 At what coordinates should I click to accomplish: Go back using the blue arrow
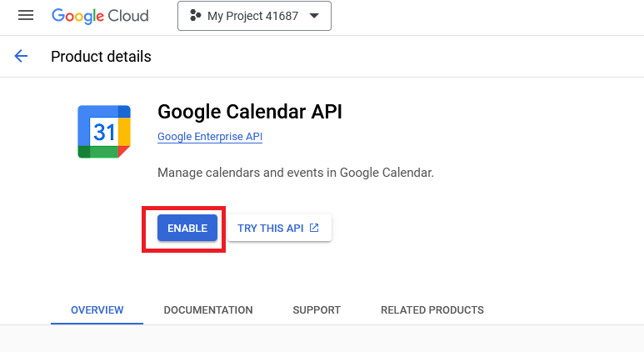[x=21, y=56]
